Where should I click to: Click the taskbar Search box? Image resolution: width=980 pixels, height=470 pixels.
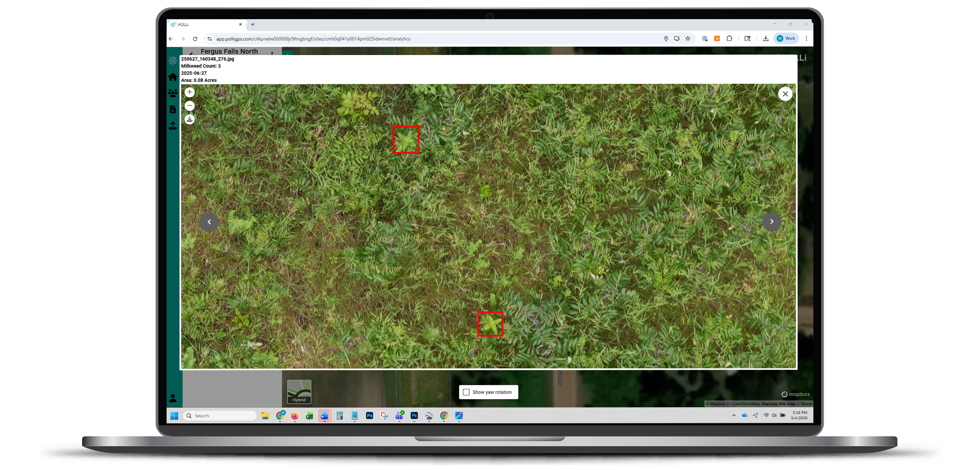[x=220, y=416]
